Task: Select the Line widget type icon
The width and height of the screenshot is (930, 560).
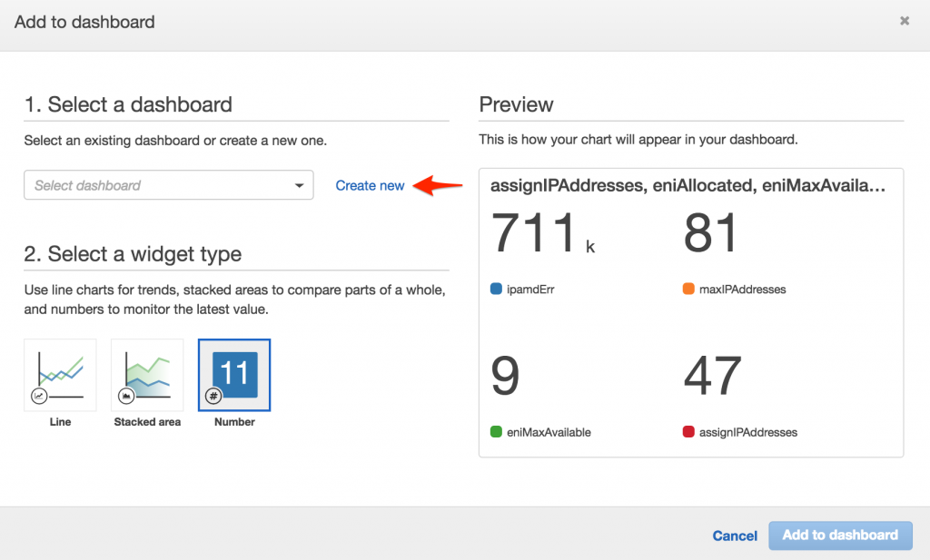Action: point(60,374)
